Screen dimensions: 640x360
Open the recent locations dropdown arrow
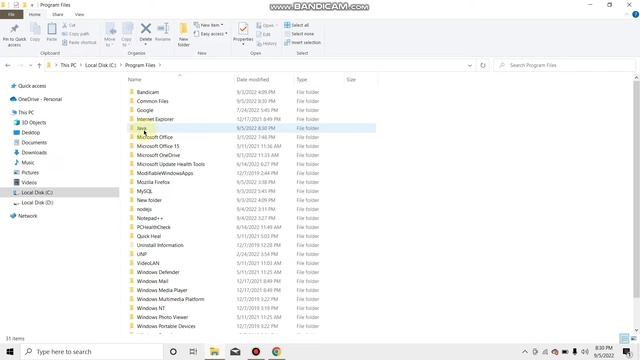coord(30,65)
